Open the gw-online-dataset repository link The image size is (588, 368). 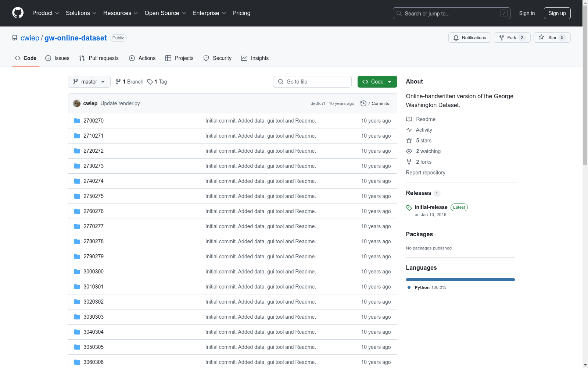click(76, 38)
